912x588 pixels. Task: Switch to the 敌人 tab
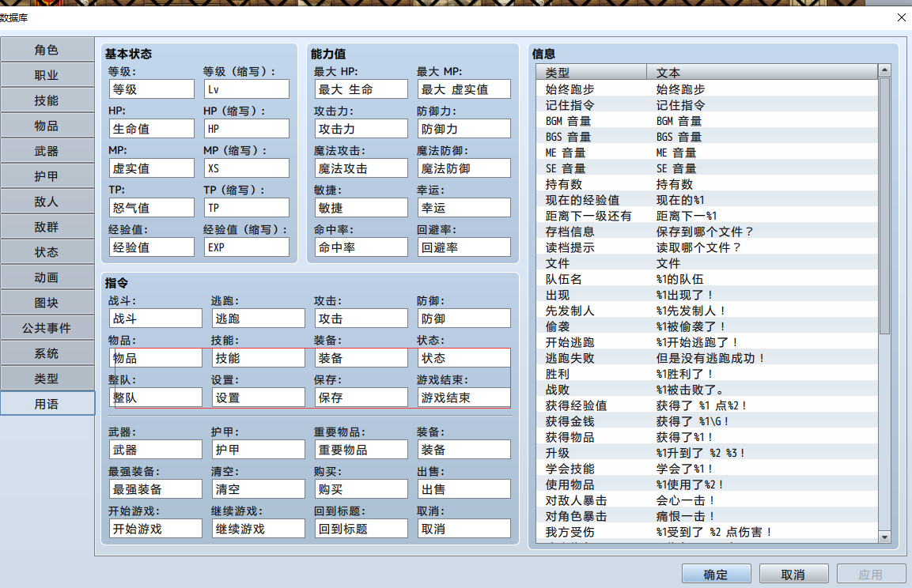(47, 202)
